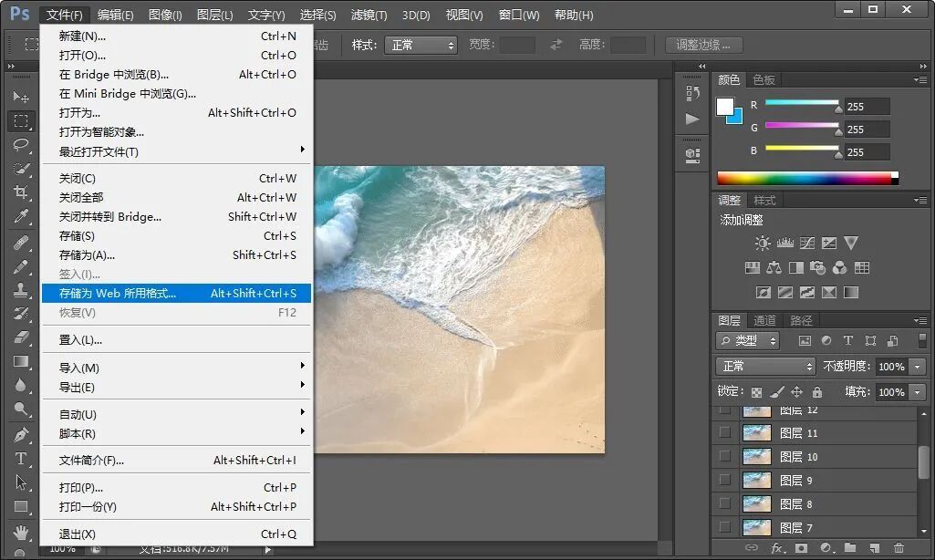Choose 新建(N) from the file menu
Image resolution: width=935 pixels, height=560 pixels.
[x=176, y=36]
